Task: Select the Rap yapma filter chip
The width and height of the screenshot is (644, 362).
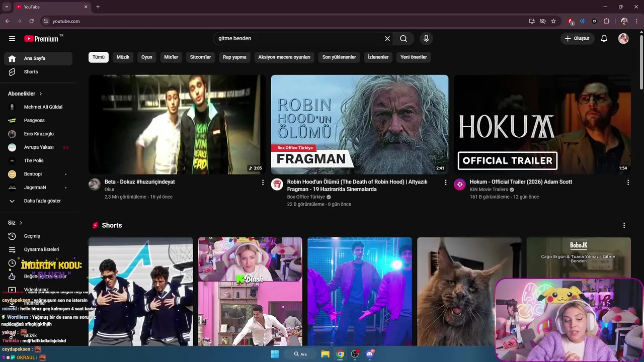Action: (x=234, y=57)
